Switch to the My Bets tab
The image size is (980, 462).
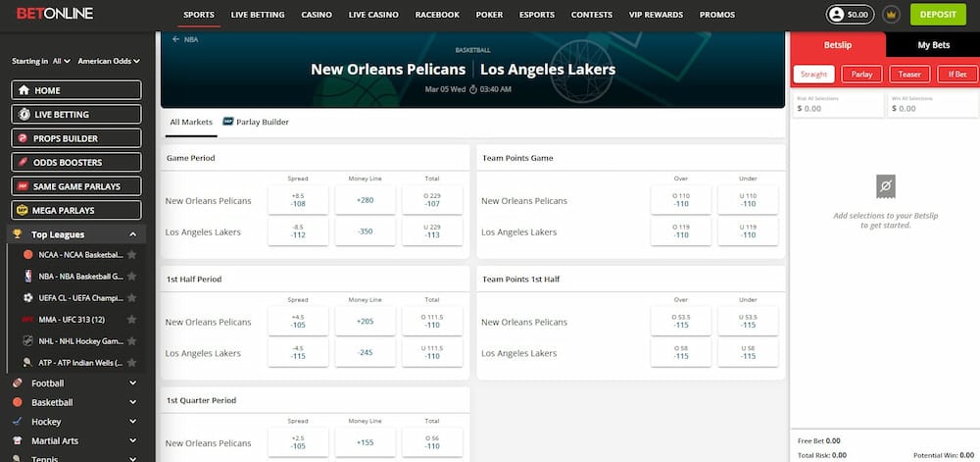(x=933, y=45)
